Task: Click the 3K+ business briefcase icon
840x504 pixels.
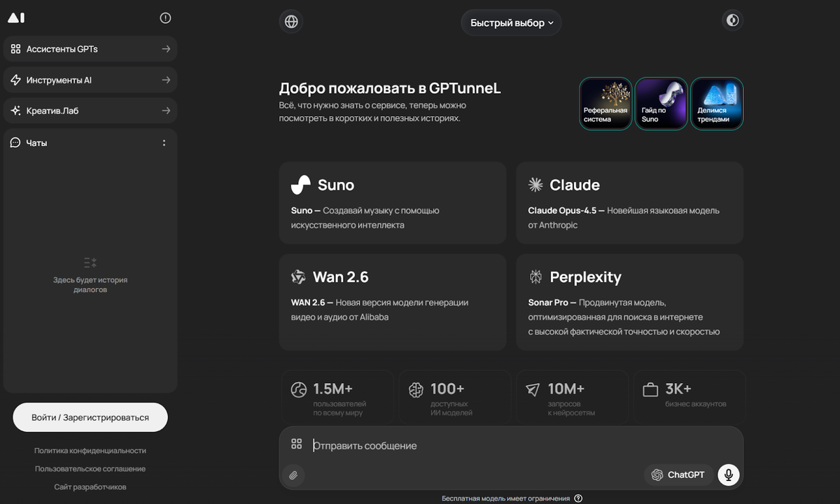Action: pos(651,390)
